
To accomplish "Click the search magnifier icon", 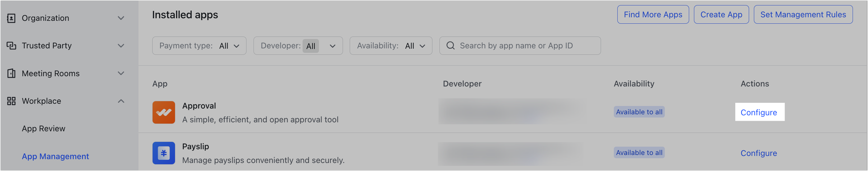I will 450,46.
